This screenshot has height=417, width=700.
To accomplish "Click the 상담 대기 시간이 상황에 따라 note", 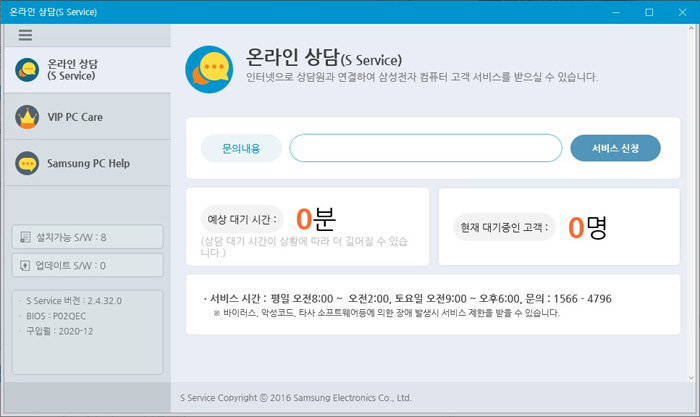I will (x=304, y=247).
